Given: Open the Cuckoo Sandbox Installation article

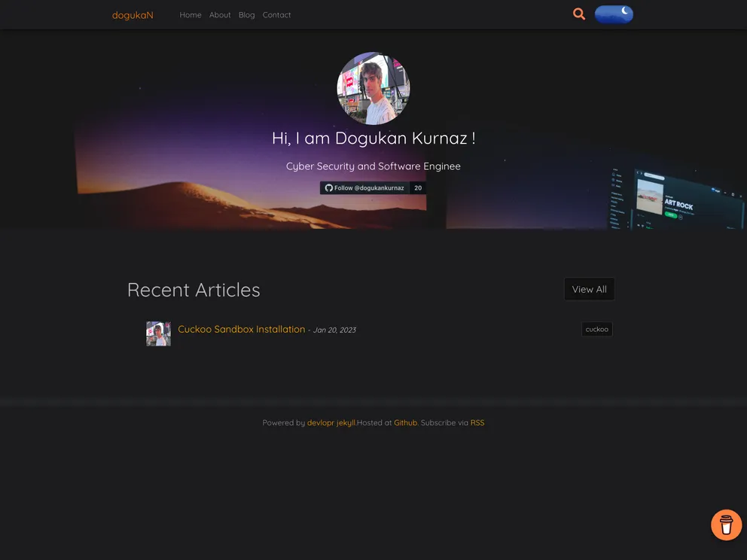Looking at the screenshot, I should [x=241, y=330].
